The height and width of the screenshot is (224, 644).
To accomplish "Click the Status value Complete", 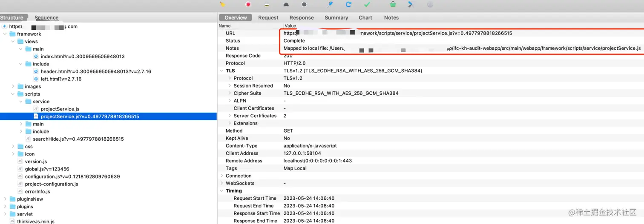I will tap(294, 41).
